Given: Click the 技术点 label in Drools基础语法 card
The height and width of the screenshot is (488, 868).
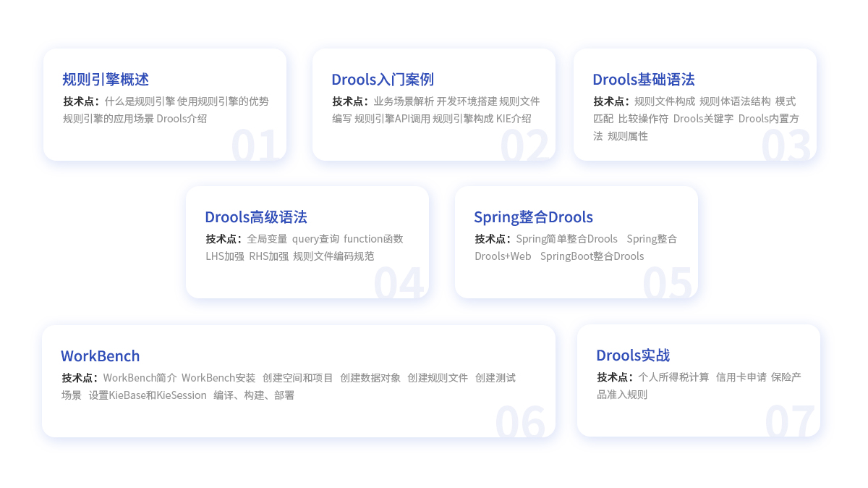Looking at the screenshot, I should [612, 101].
